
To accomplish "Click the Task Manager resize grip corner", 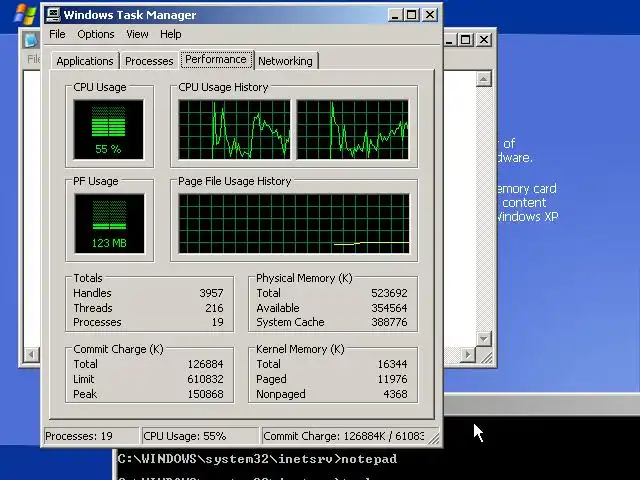I will (x=434, y=438).
